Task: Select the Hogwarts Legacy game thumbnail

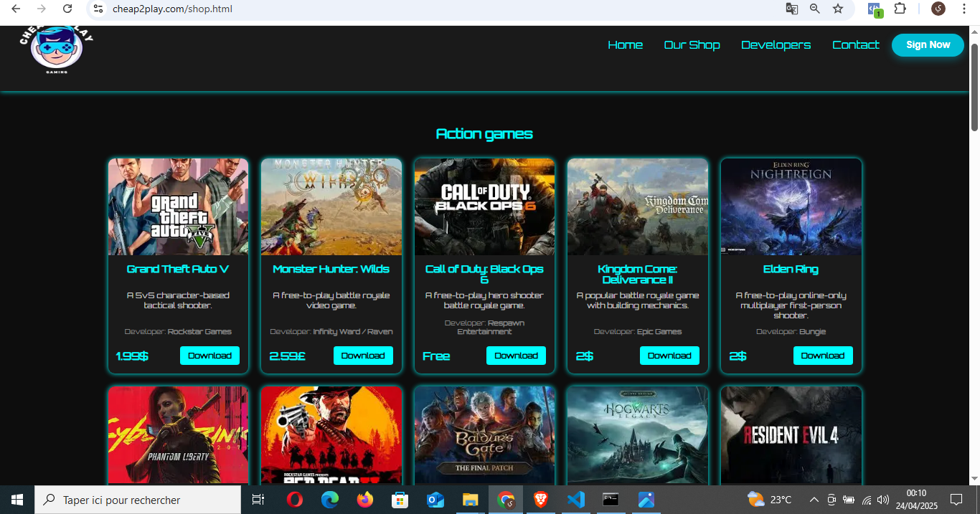Action: (x=637, y=434)
